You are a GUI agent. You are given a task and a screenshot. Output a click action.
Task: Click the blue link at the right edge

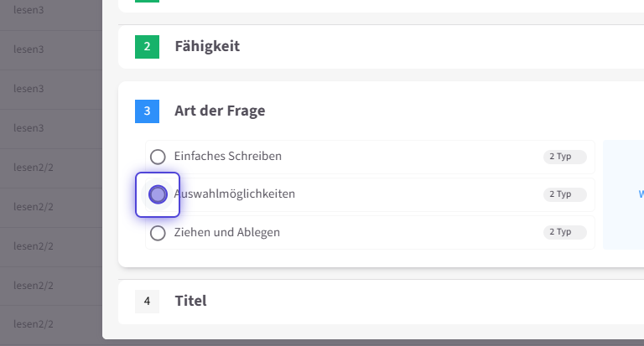point(641,194)
